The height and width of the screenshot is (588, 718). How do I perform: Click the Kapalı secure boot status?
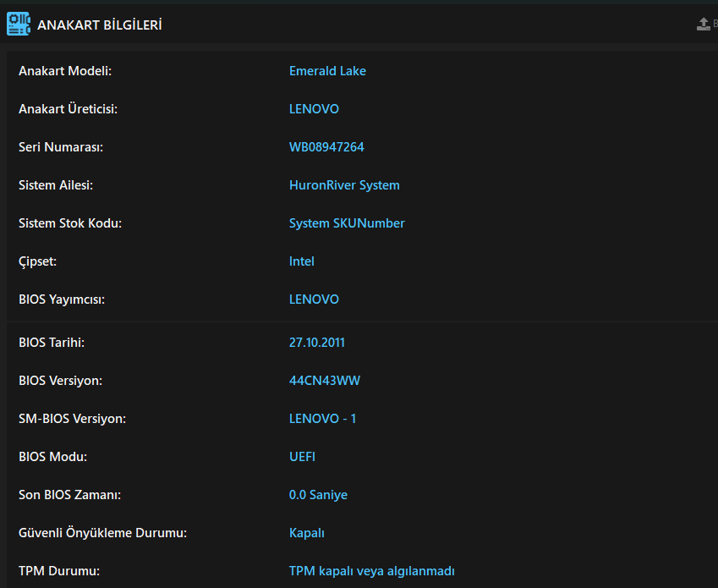tap(307, 533)
